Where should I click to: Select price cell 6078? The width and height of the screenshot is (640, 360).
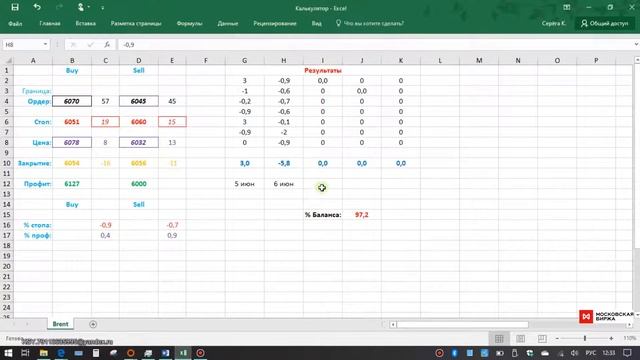click(72, 142)
